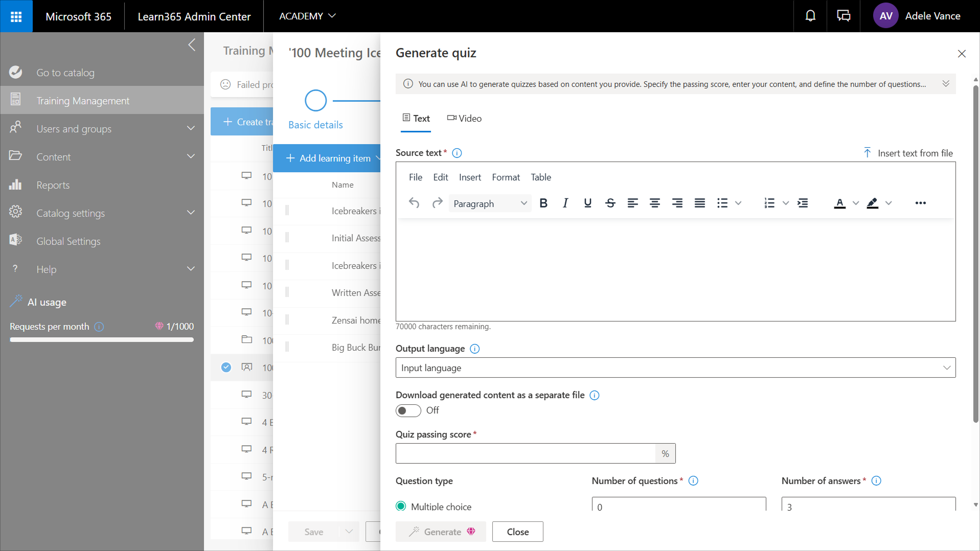Image resolution: width=980 pixels, height=551 pixels.
Task: Switch to the Video tab
Action: 464,119
